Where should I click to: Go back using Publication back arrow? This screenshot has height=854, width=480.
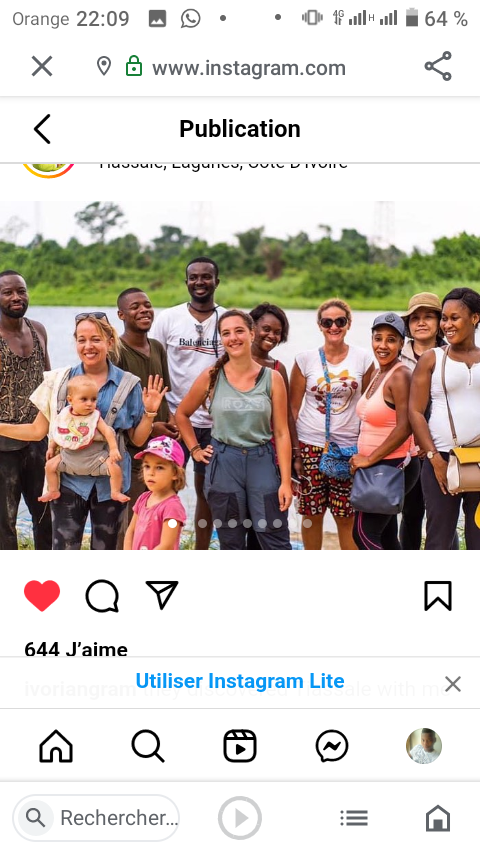coord(42,129)
